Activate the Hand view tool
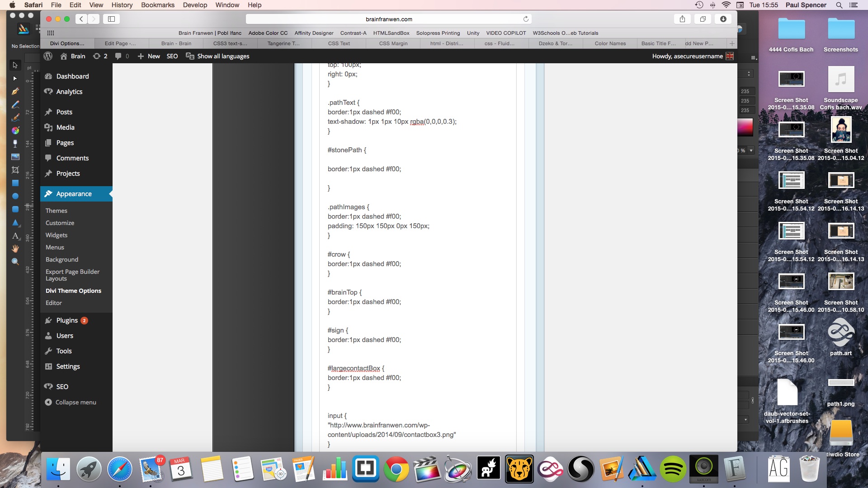The height and width of the screenshot is (488, 868). (15, 249)
